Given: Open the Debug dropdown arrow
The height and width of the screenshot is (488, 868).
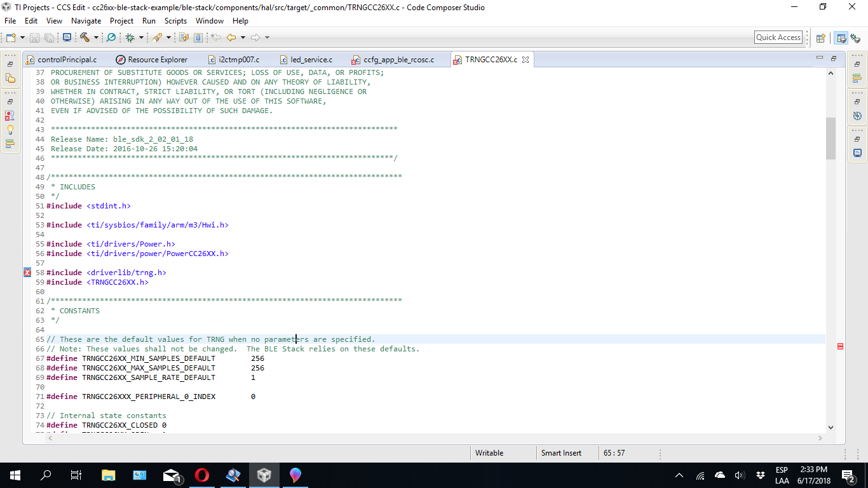Looking at the screenshot, I should pos(141,37).
